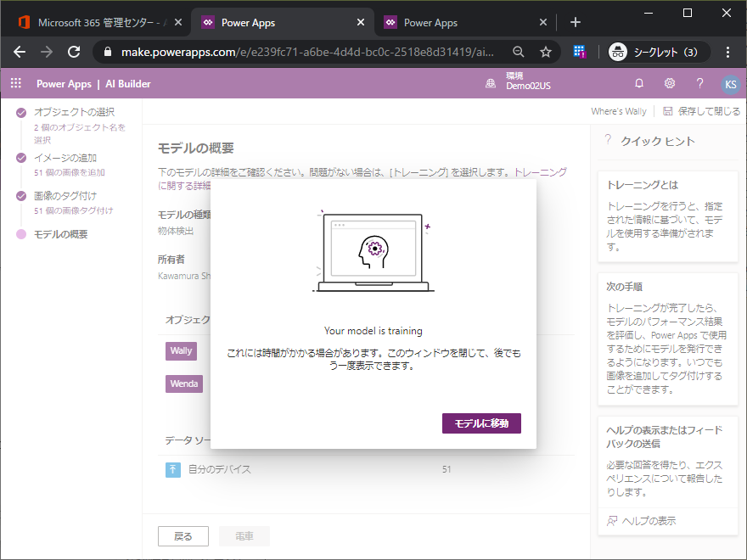Click the 戻る button
The width and height of the screenshot is (747, 560).
[x=183, y=536]
